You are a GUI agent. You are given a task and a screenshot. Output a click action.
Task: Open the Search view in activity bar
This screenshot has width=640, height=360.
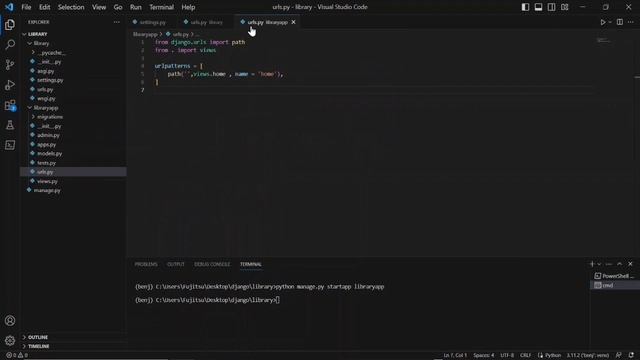pyautogui.click(x=10, y=44)
